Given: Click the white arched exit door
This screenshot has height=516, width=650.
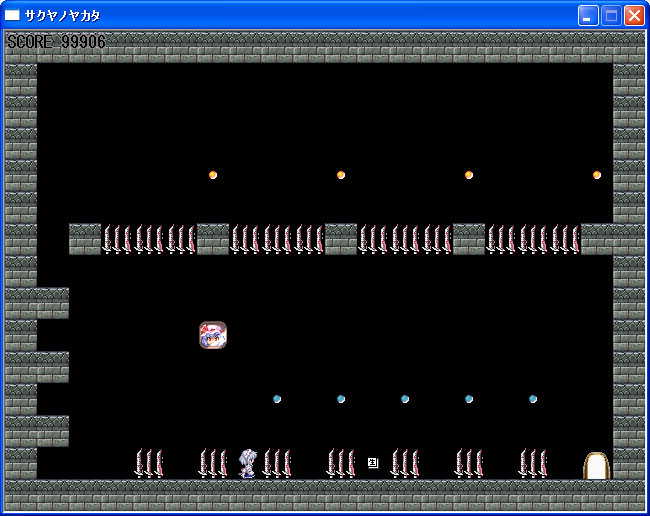Looking at the screenshot, I should 597,466.
